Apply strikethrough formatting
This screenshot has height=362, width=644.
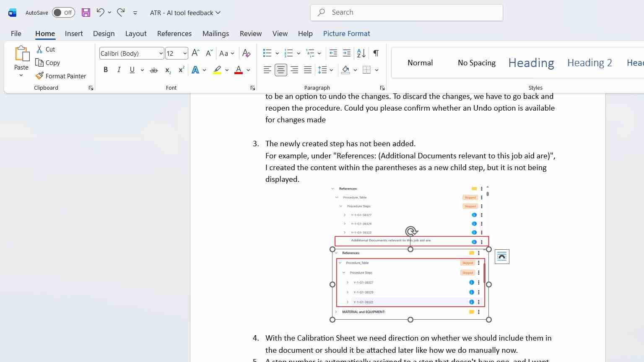(x=154, y=70)
